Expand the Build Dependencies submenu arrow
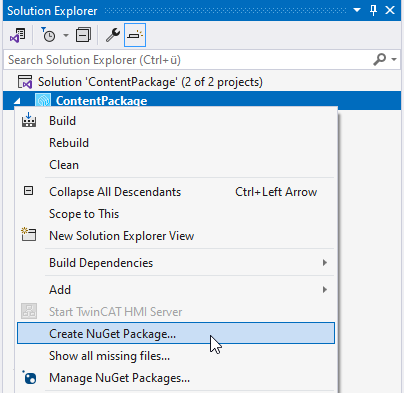The image size is (404, 393). point(325,263)
